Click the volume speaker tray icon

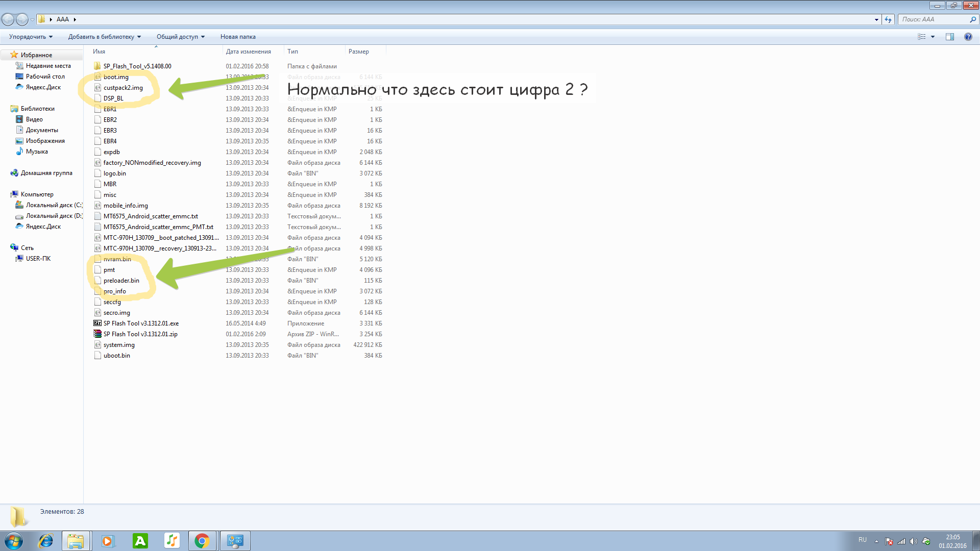(914, 541)
